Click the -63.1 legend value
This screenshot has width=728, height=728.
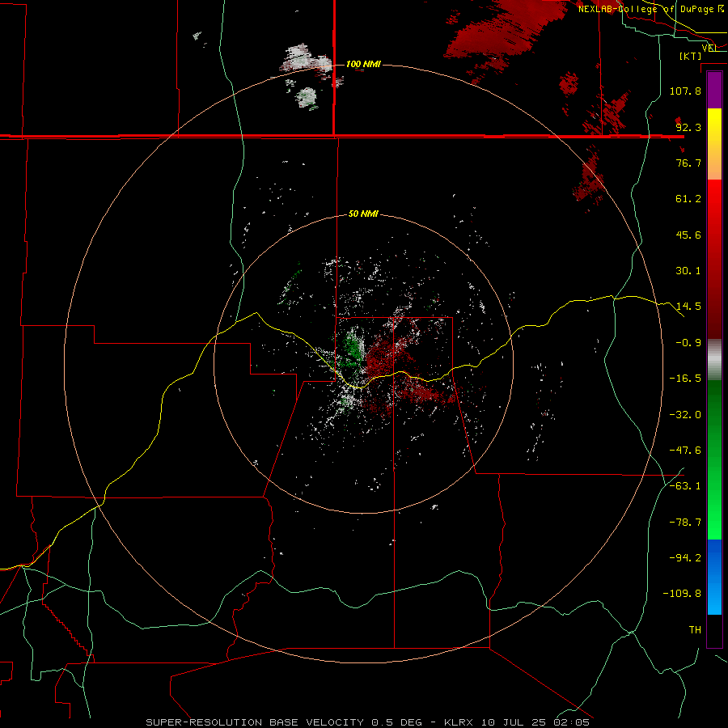685,485
